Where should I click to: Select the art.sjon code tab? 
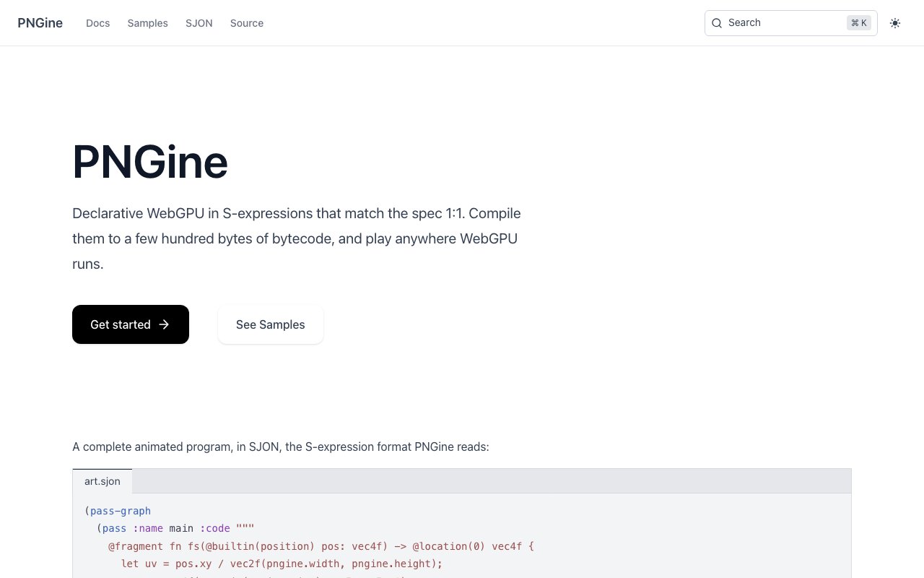tap(103, 481)
